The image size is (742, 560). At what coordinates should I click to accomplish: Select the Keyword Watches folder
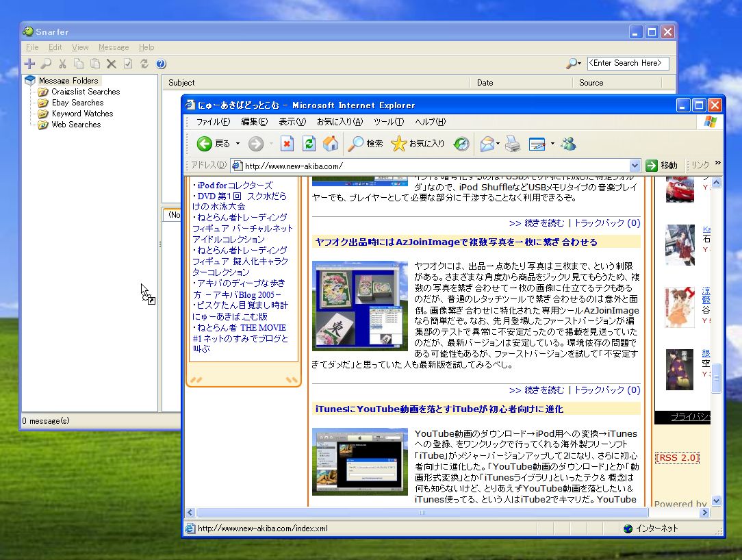click(x=82, y=113)
